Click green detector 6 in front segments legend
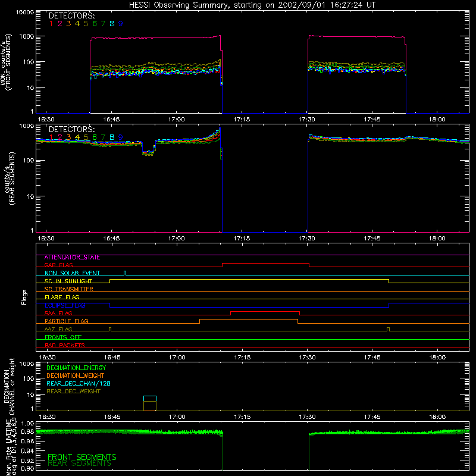476x476 pixels. [95, 23]
